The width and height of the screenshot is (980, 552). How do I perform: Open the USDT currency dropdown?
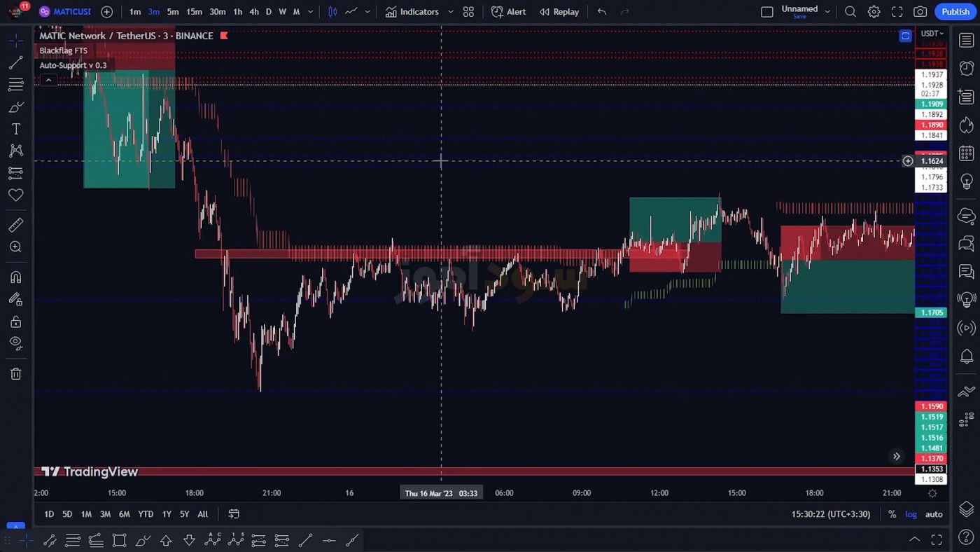[x=932, y=34]
